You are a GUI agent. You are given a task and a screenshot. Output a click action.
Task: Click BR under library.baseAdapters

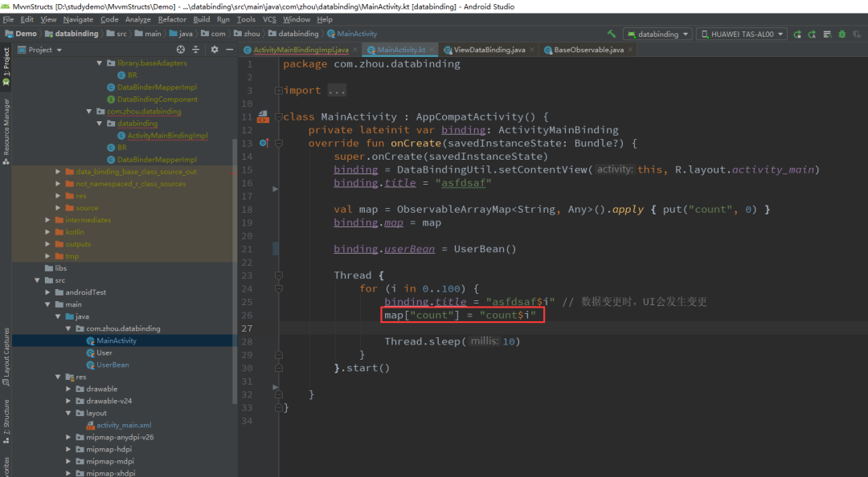point(133,75)
